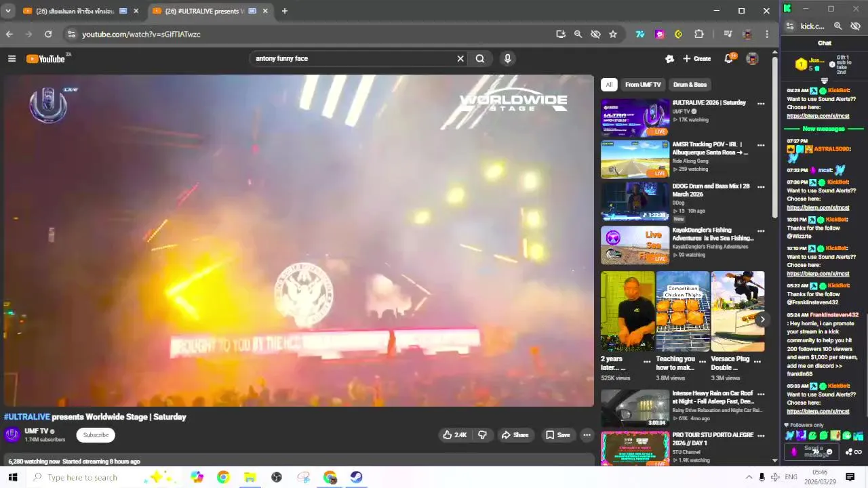The image size is (868, 488).
Task: Open the browser extensions puzzle icon
Action: point(699,34)
